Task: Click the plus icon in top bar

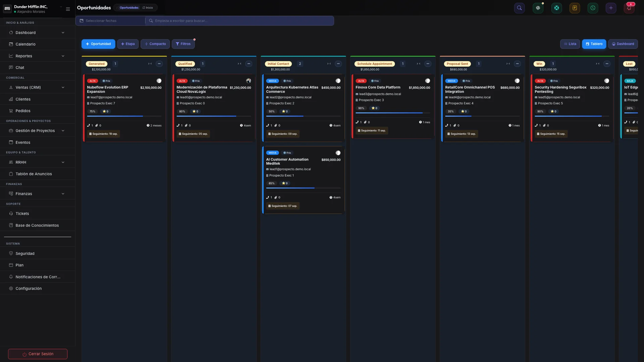Action: coord(611,8)
